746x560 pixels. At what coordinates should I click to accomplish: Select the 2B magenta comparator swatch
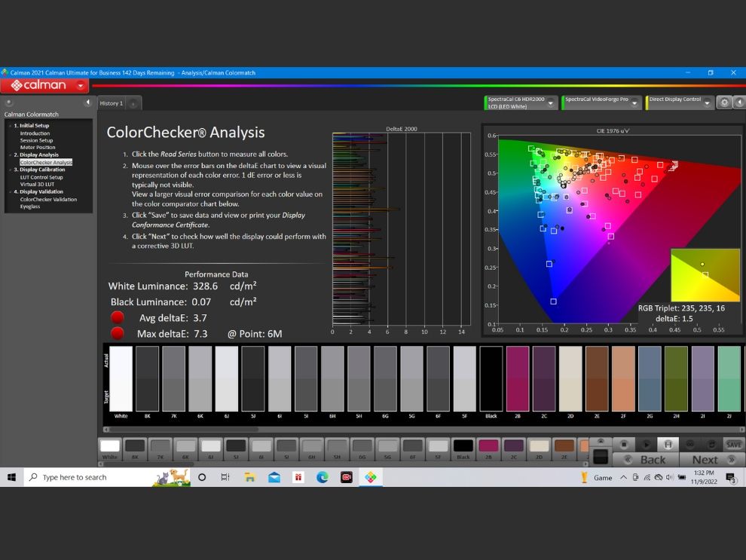tap(518, 378)
